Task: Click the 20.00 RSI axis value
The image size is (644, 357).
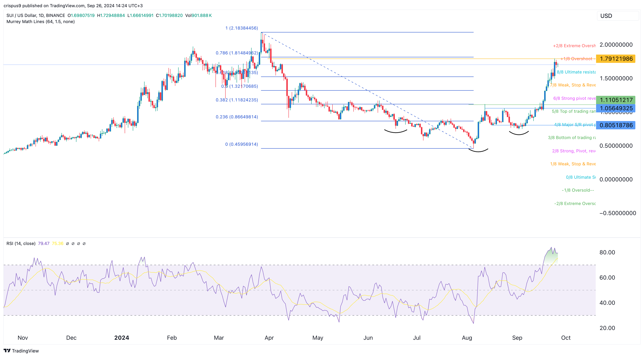Action: (x=607, y=328)
